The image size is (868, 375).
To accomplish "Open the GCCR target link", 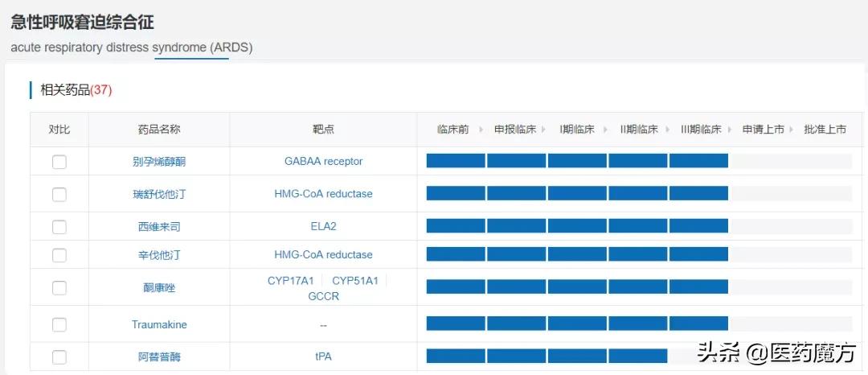I will click(x=323, y=296).
